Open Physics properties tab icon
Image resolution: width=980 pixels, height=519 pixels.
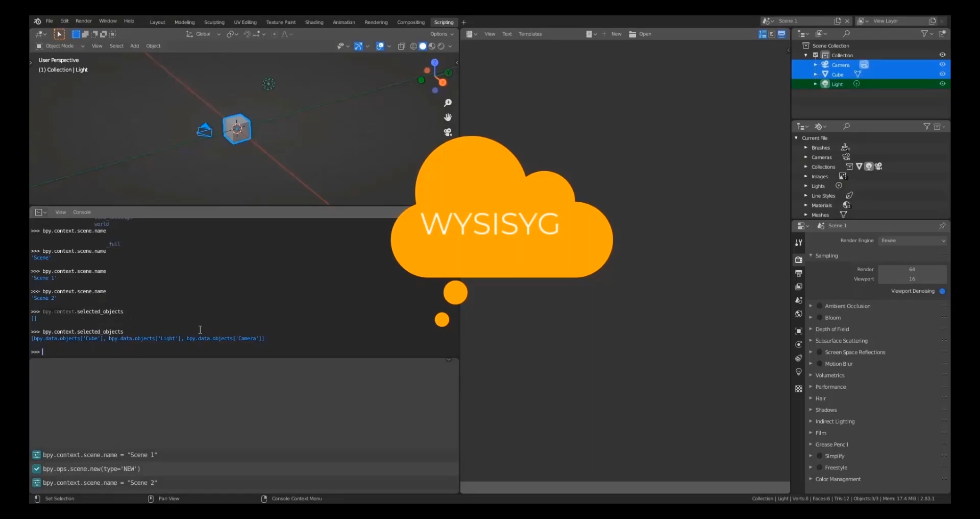(x=799, y=345)
